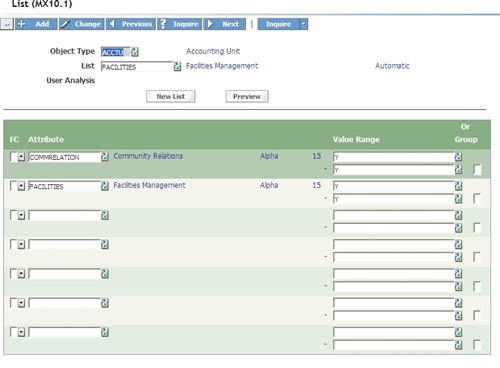Tick FC checkbox on COMMRELATION row

click(x=13, y=157)
